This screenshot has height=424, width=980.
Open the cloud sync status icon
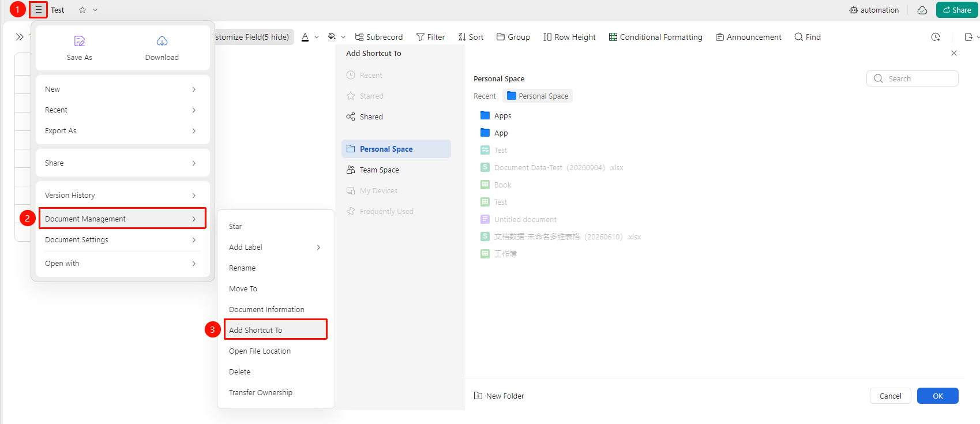[922, 10]
